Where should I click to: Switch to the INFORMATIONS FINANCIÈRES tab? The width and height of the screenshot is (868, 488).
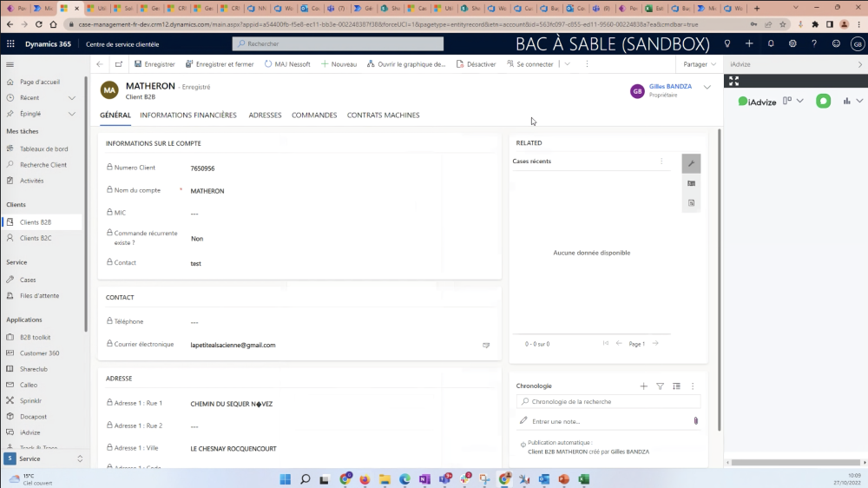pos(188,115)
